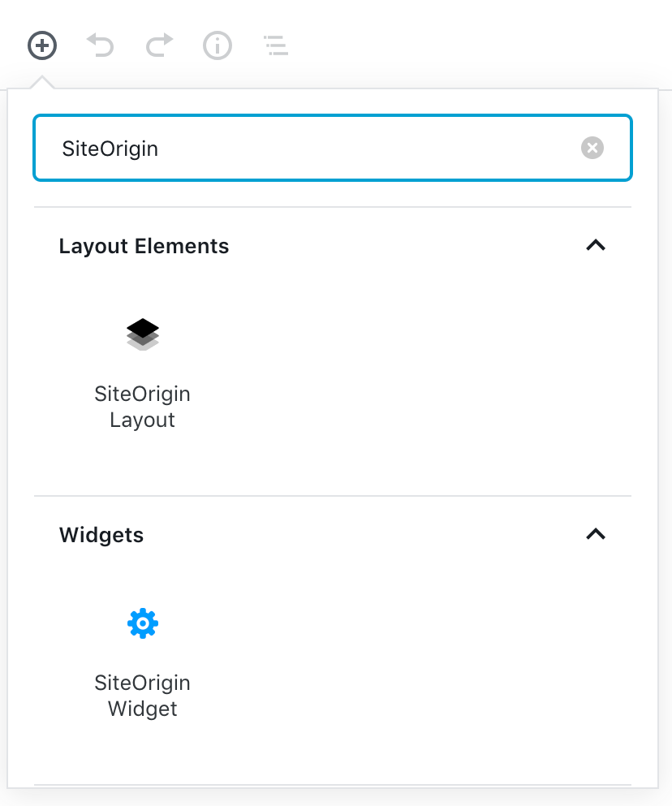Click the Widgets section heading
This screenshot has width=672, height=806.
click(x=101, y=535)
